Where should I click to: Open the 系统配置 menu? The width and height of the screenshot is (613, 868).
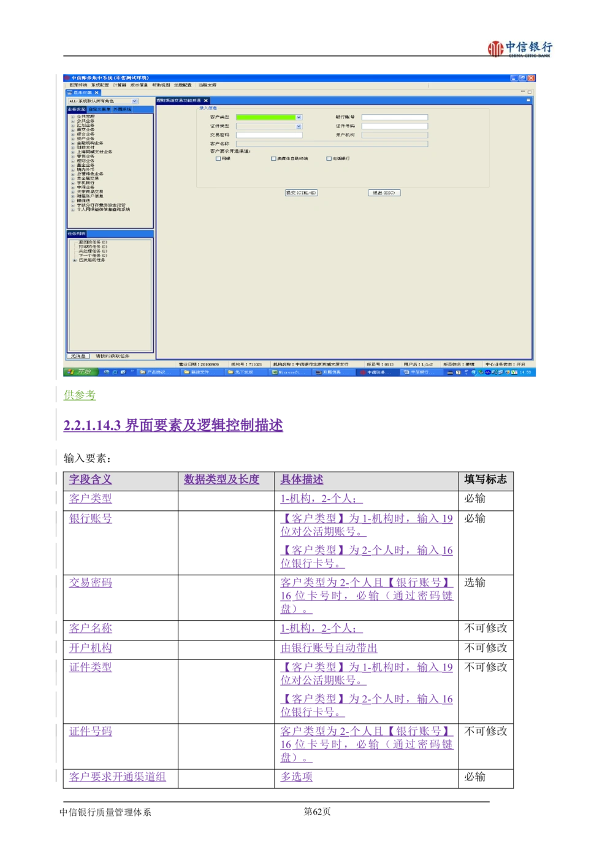click(x=100, y=85)
